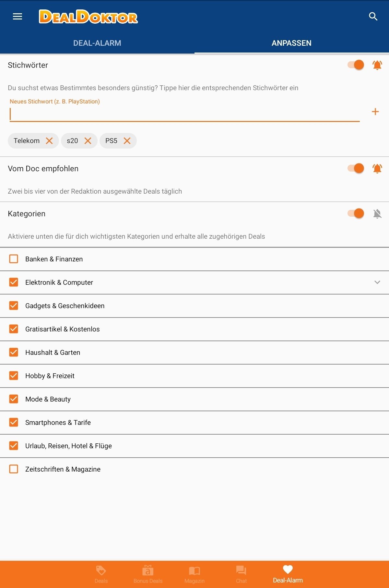Remove the Telekom keyword chip
This screenshot has height=588, width=389.
pos(49,141)
